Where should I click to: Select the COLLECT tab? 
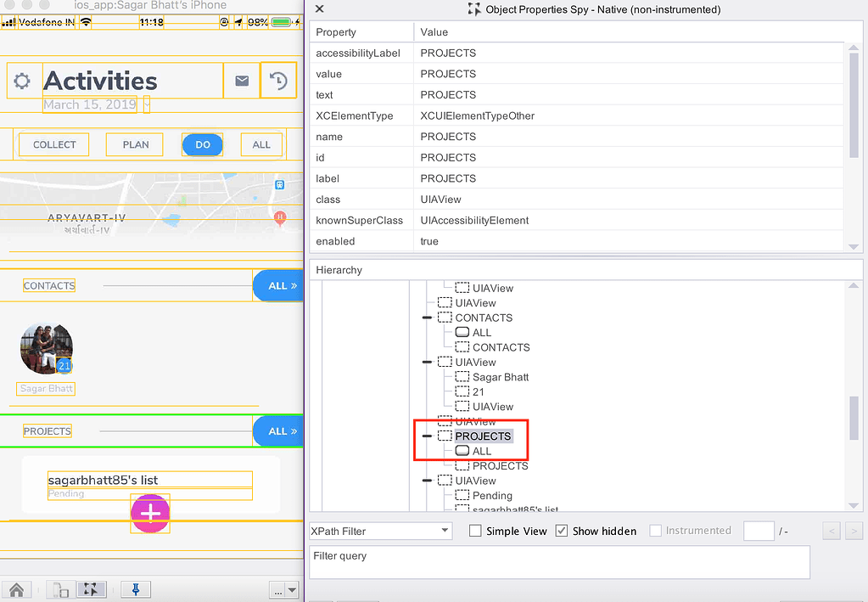(x=53, y=144)
